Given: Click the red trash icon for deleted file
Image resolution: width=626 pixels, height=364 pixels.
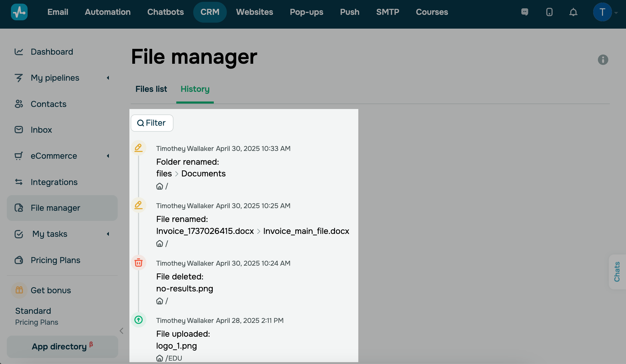Looking at the screenshot, I should pyautogui.click(x=139, y=263).
